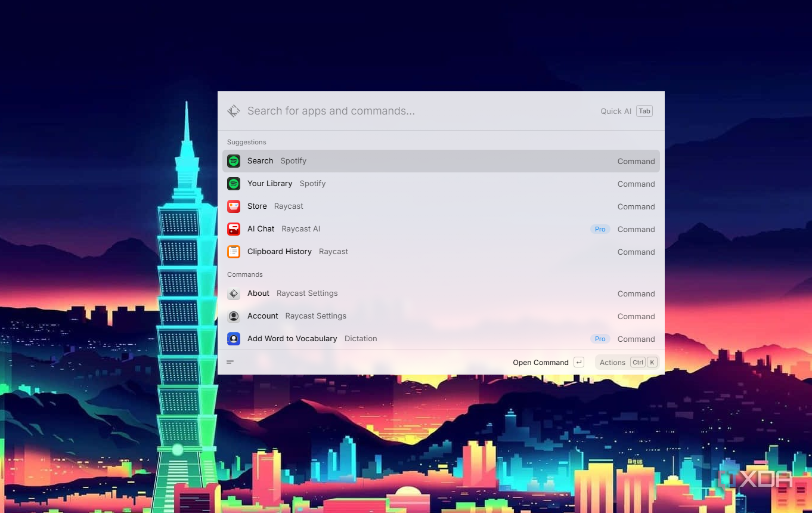
Task: Open the Actions menu
Action: point(628,362)
